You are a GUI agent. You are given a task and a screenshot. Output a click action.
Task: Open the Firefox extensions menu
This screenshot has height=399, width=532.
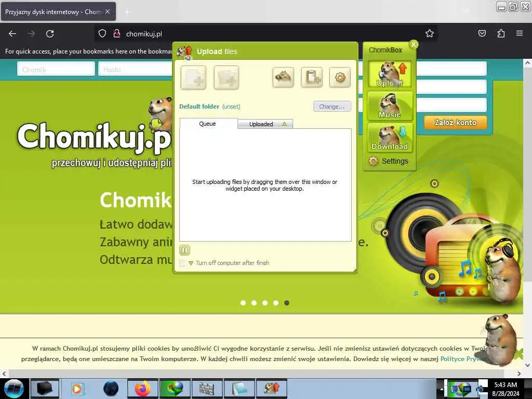coord(501,33)
